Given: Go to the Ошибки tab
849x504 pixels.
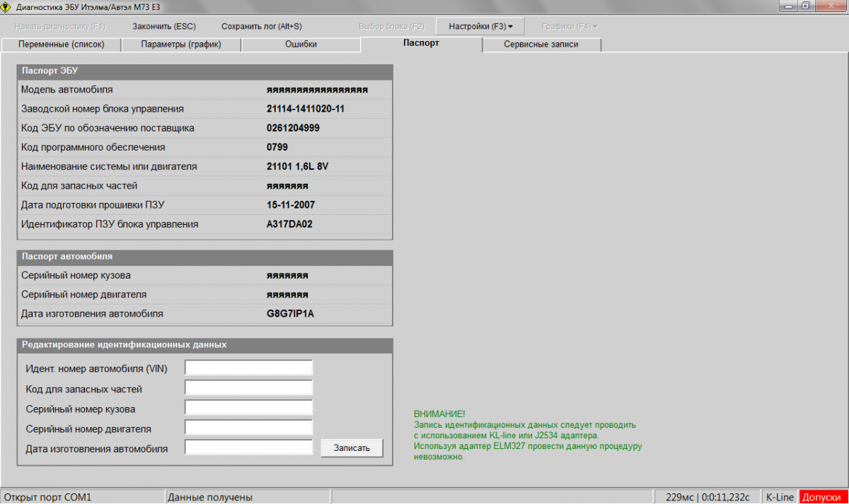Looking at the screenshot, I should pos(301,45).
